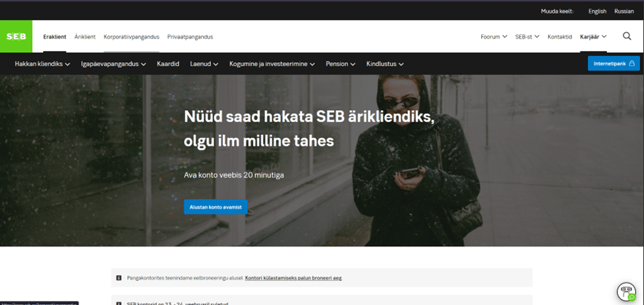Open Kontori külastamiseks palun broneeri aeg link
The image size is (644, 305).
click(x=293, y=278)
